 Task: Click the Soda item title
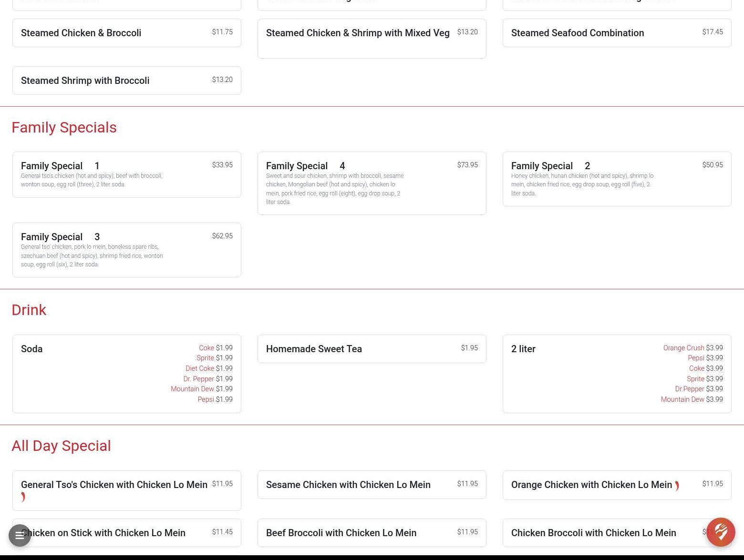31,349
